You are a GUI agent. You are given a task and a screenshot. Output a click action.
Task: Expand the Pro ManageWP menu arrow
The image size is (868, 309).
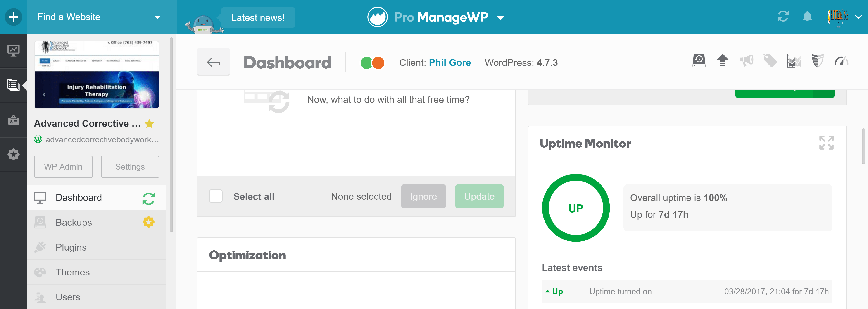501,18
